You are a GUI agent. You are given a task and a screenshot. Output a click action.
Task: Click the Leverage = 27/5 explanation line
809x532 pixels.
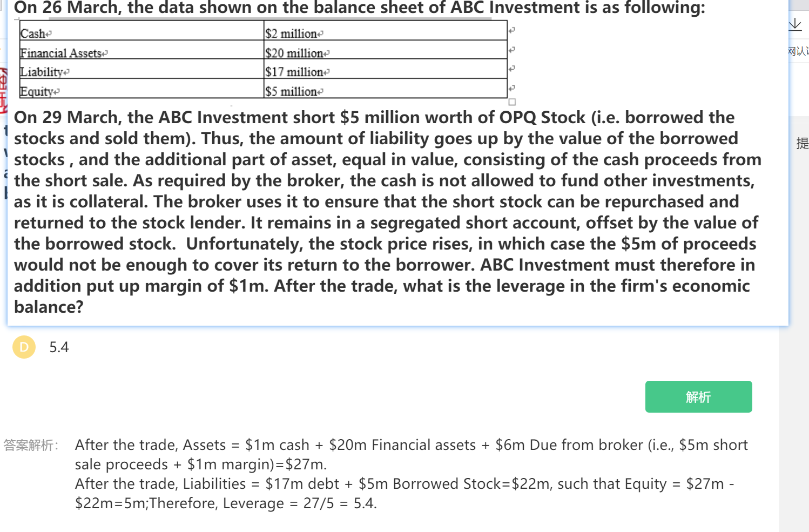226,503
